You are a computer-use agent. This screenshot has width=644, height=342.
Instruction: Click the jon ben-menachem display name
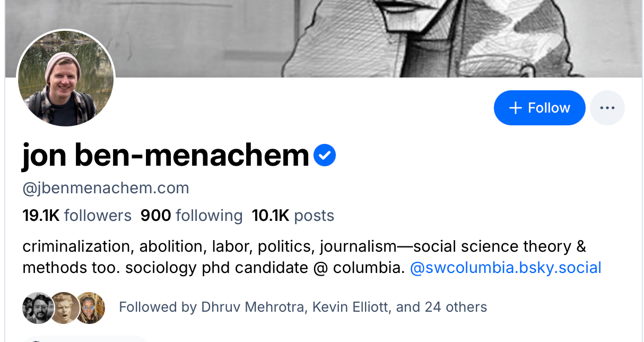166,155
